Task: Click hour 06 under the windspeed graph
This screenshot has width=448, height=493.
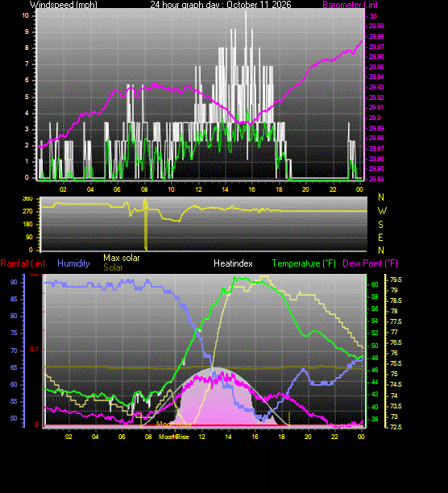Action: (117, 189)
